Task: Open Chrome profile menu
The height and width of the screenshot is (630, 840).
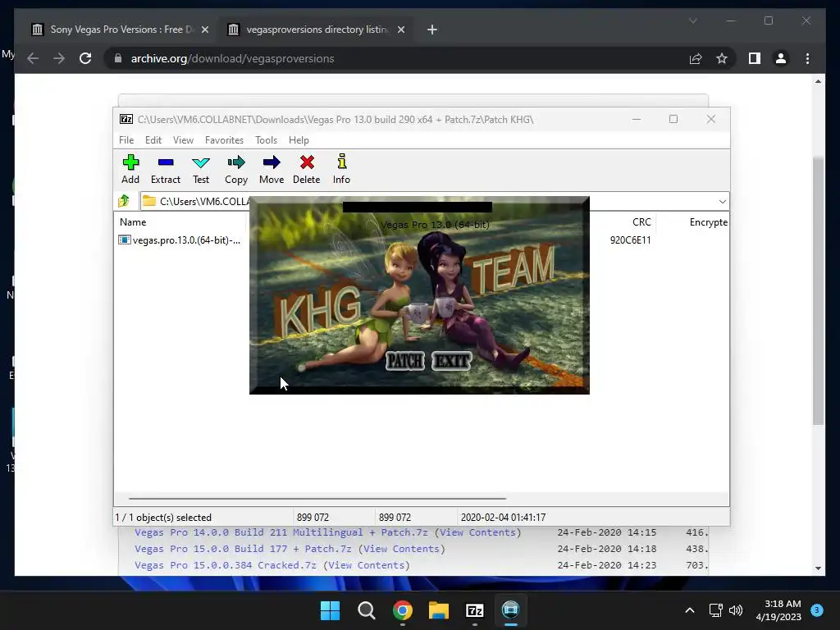Action: click(781, 58)
